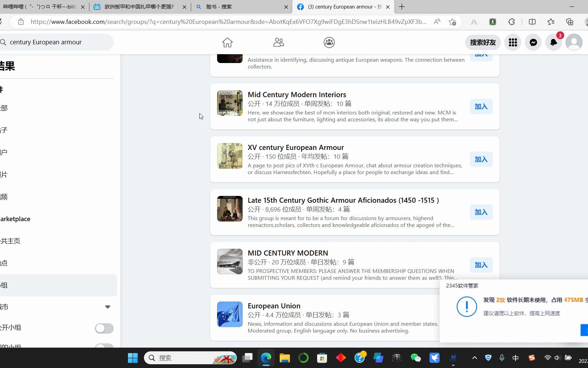Open the MID CENTURY MODERN title link
588x368 pixels.
tap(288, 253)
